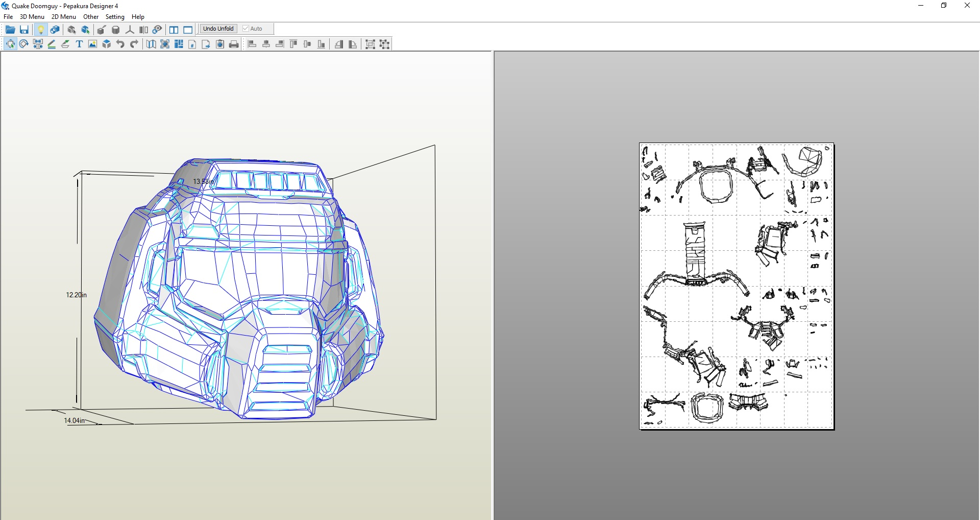Click the gray cylinder solid-view icon
This screenshot has width=980, height=520.
(116, 30)
